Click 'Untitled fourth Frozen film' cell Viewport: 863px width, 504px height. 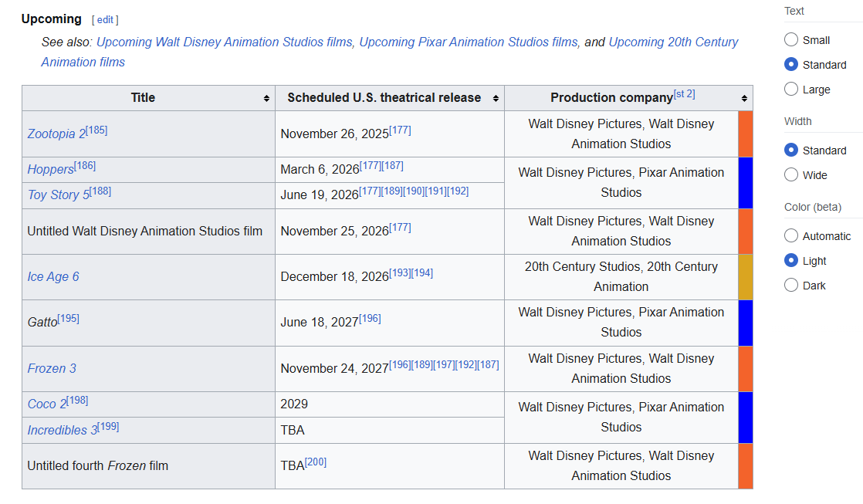click(x=149, y=466)
